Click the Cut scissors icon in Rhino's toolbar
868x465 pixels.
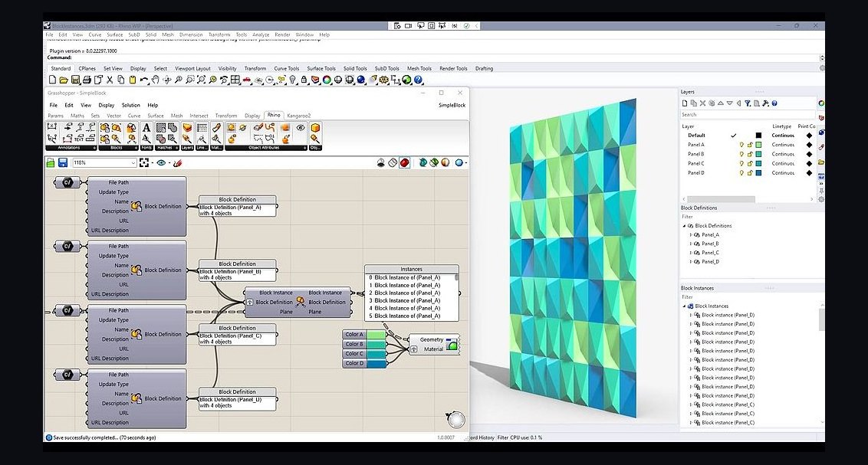point(110,80)
